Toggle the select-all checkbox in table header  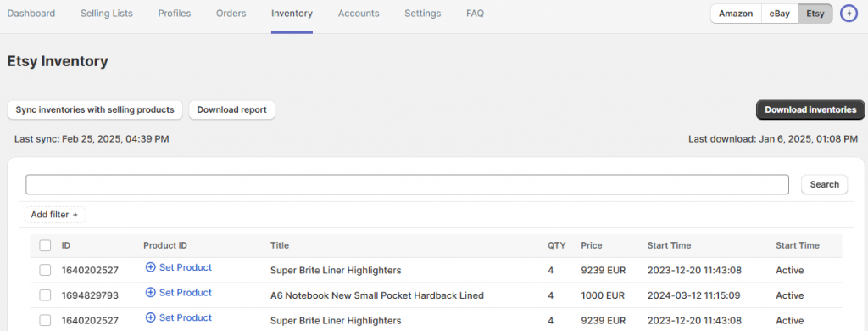tap(46, 245)
